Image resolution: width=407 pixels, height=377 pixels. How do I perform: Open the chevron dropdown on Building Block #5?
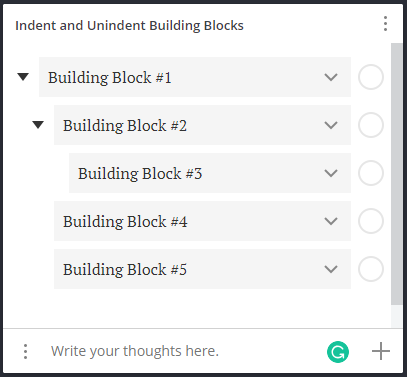pyautogui.click(x=331, y=269)
